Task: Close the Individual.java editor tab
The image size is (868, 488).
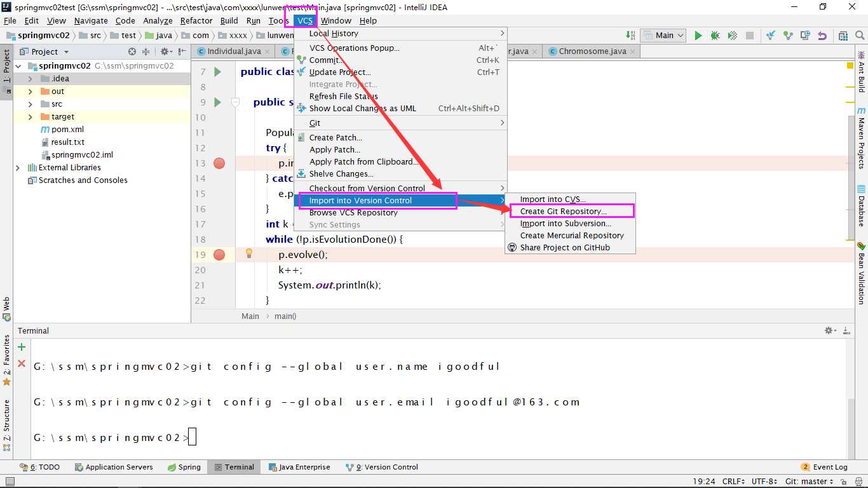Action: [x=268, y=51]
